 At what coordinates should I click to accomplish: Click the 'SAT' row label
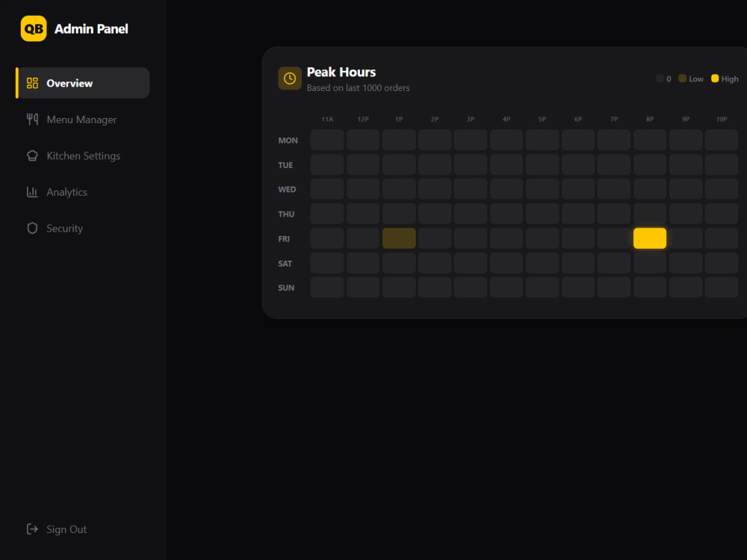point(285,264)
